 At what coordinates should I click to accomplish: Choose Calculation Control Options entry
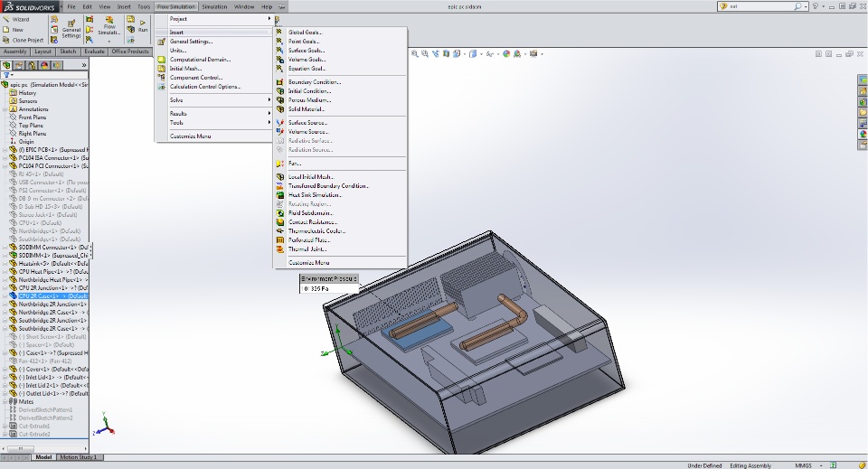[x=214, y=86]
